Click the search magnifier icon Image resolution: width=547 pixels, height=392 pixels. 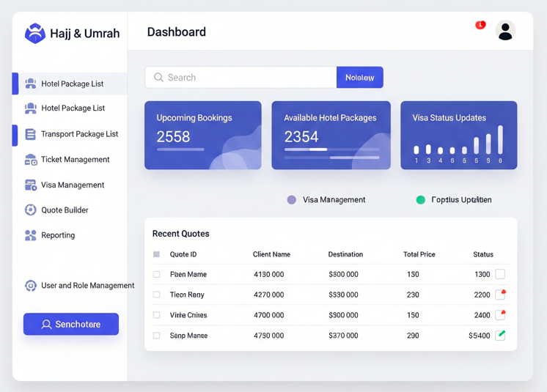[158, 78]
